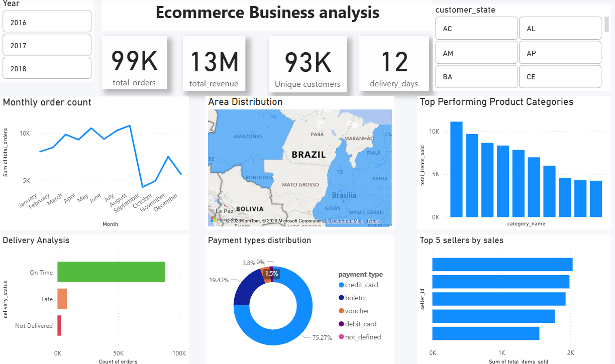This screenshot has width=615, height=364.
Task: Click the Payment types distribution title
Action: 259,240
